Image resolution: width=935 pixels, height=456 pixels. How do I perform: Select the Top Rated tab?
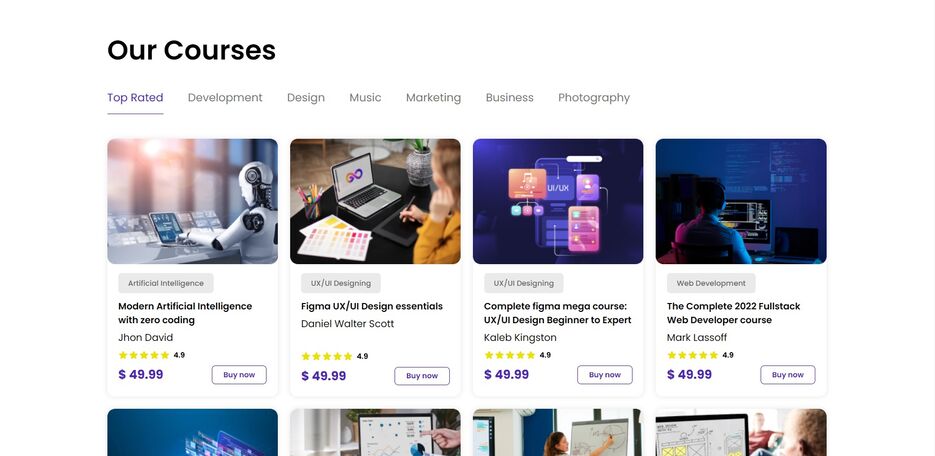click(135, 98)
